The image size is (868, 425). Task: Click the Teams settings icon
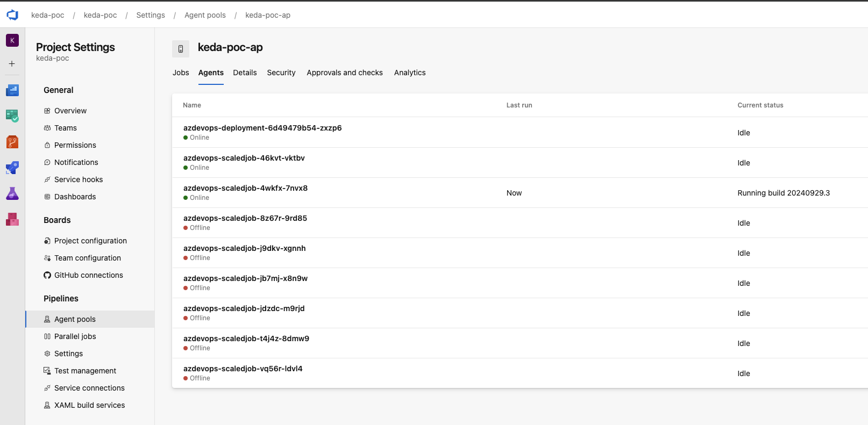coord(47,128)
